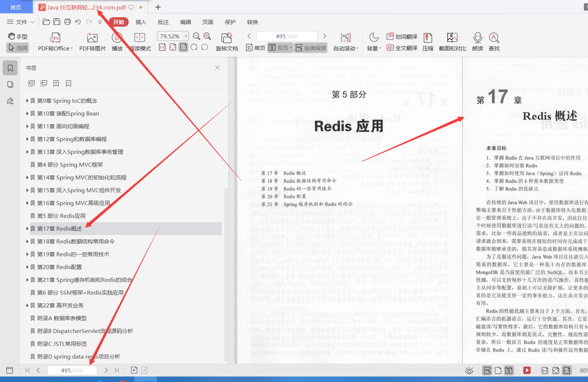Open quick access toolbar customization dropdown
Screen dimensions: 588x382
point(100,22)
